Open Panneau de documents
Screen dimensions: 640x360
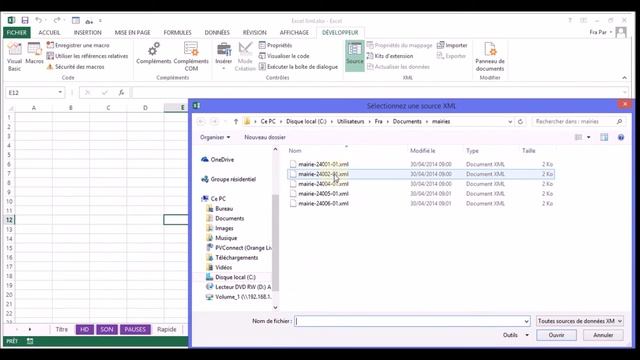(490, 56)
